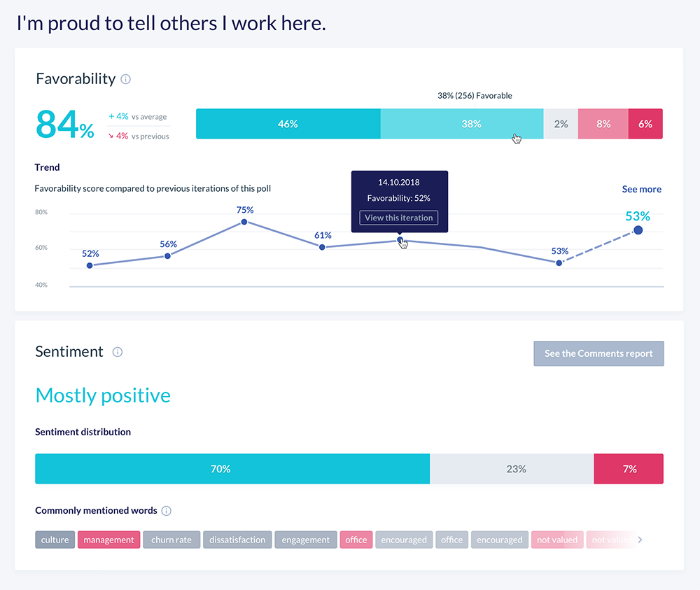The image size is (700, 590).
Task: Click the View this iteration button
Action: click(x=399, y=218)
